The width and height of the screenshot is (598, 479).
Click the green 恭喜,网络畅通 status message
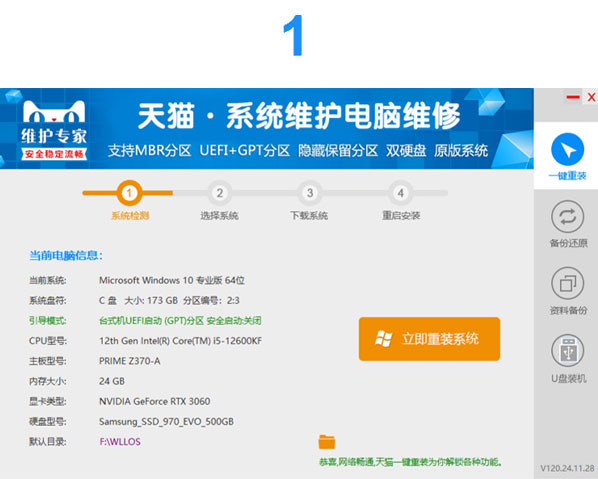coord(410,462)
